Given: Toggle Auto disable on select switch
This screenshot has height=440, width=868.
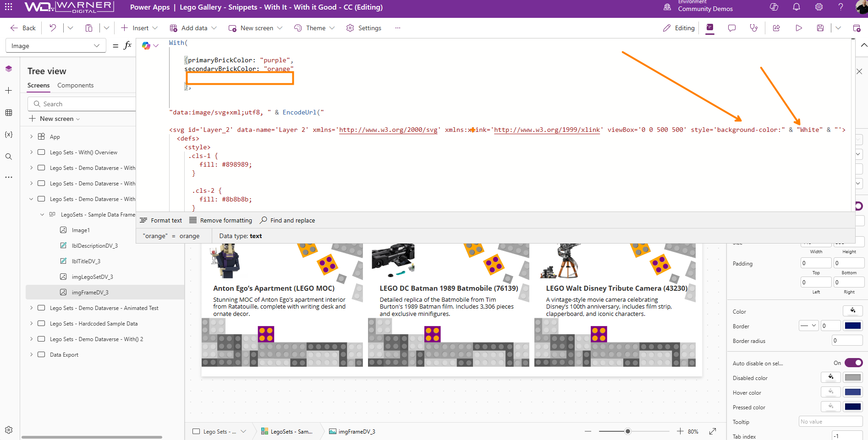Looking at the screenshot, I should 853,363.
